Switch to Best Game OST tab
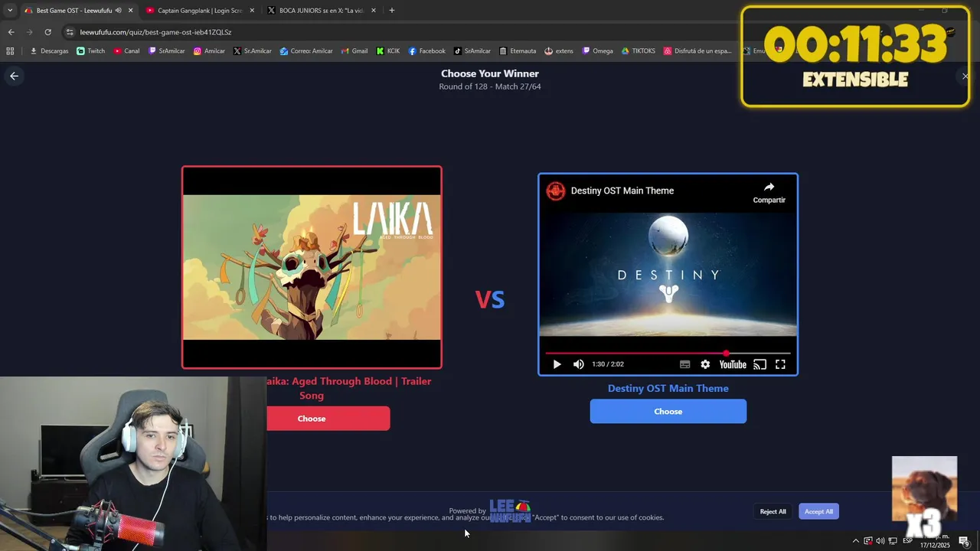The width and height of the screenshot is (980, 551). pos(74,11)
